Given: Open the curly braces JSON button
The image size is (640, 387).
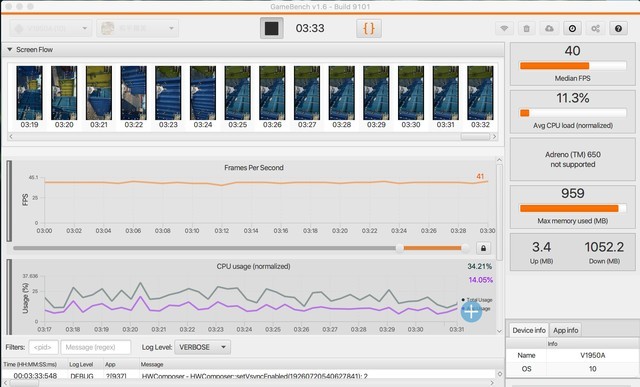Looking at the screenshot, I should 369,28.
